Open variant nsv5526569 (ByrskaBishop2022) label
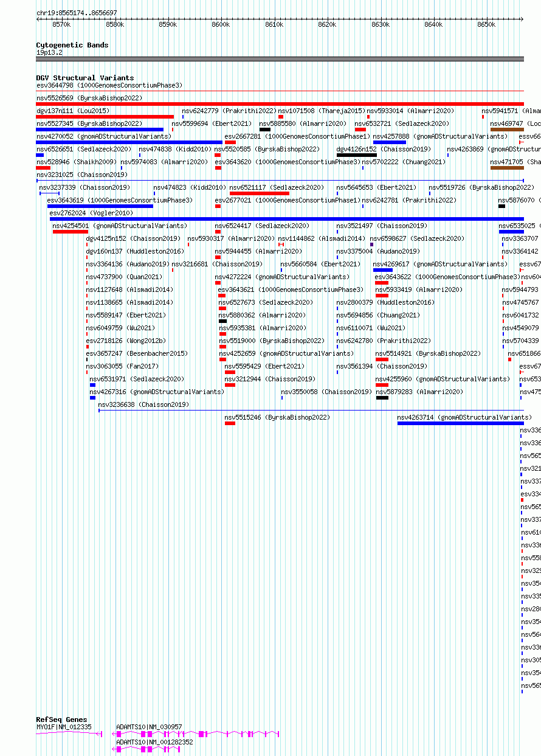 coord(89,99)
